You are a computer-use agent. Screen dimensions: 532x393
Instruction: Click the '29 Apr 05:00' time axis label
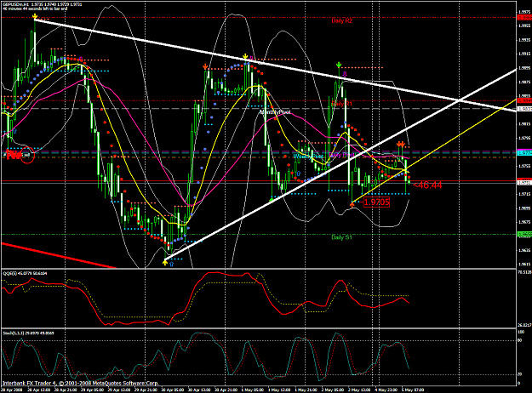[94, 390]
